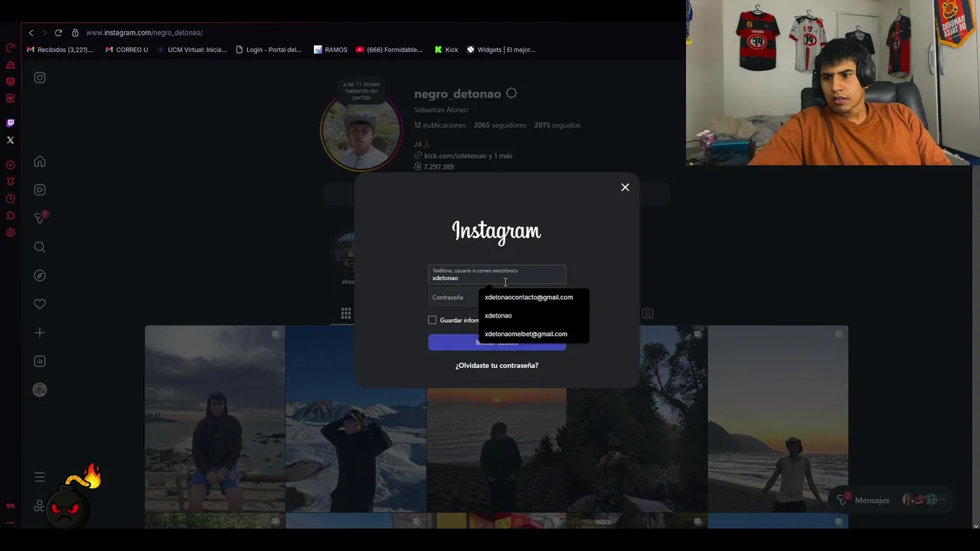Open the X (Twitter) sidebar panel
The width and height of the screenshot is (980, 551).
pos(11,140)
